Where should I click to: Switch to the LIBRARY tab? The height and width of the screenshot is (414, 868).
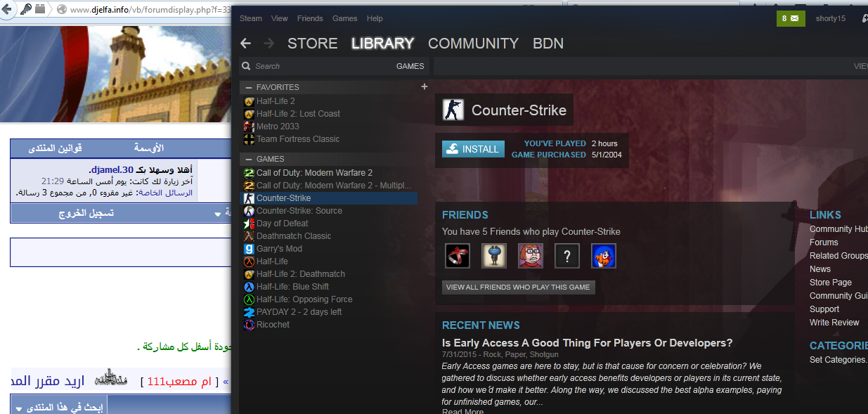(x=383, y=44)
